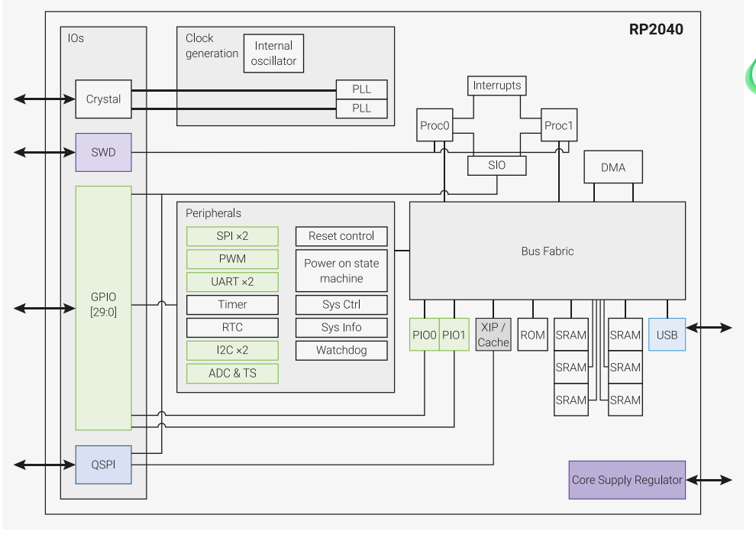Viewport: 756px width, 541px height.
Task: Click the Sys Info box
Action: (x=341, y=328)
